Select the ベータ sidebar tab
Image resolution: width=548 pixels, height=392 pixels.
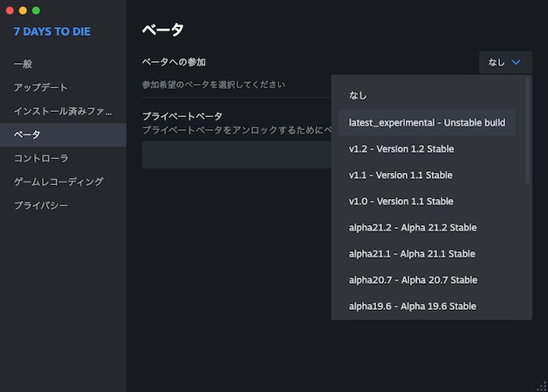27,134
